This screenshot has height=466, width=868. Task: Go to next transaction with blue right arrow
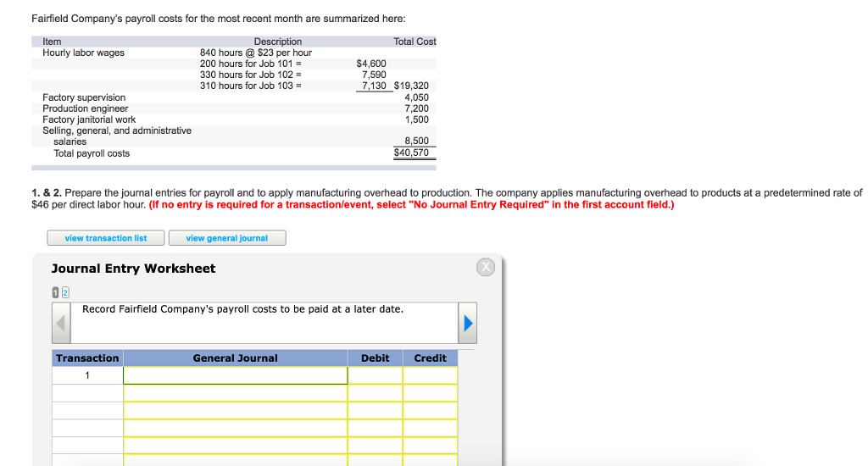click(x=468, y=323)
